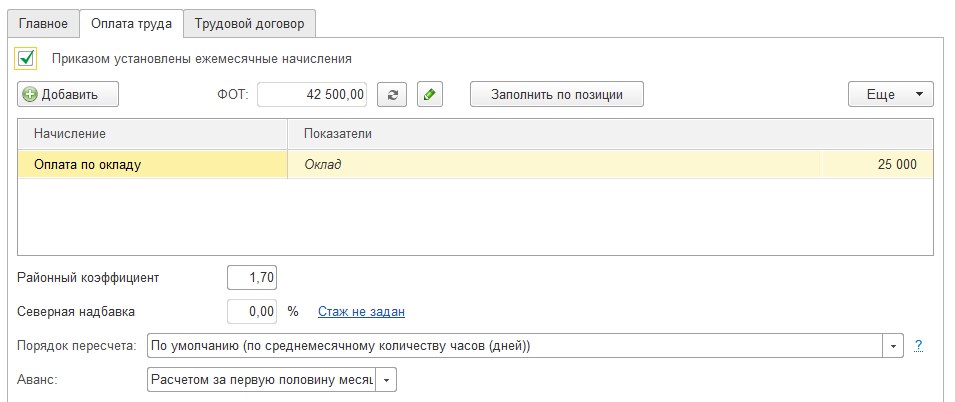The image size is (955, 402).
Task: Click the refresh ФОТ recalculation icon
Action: tap(393, 95)
